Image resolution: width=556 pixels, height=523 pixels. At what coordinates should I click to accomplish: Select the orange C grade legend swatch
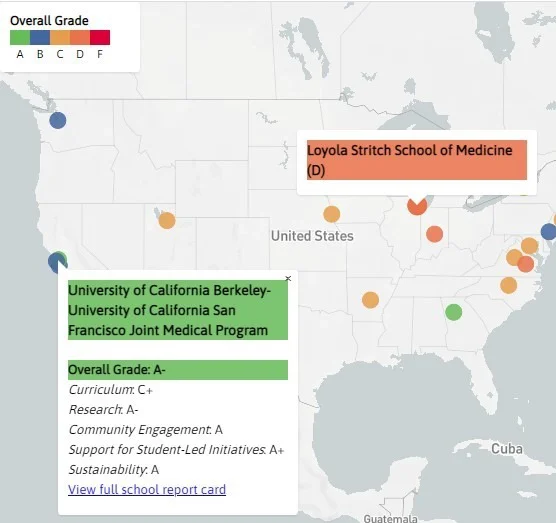60,38
